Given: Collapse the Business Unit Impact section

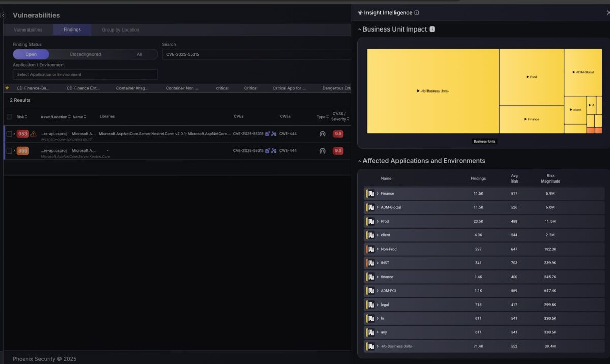Looking at the screenshot, I should [x=360, y=29].
